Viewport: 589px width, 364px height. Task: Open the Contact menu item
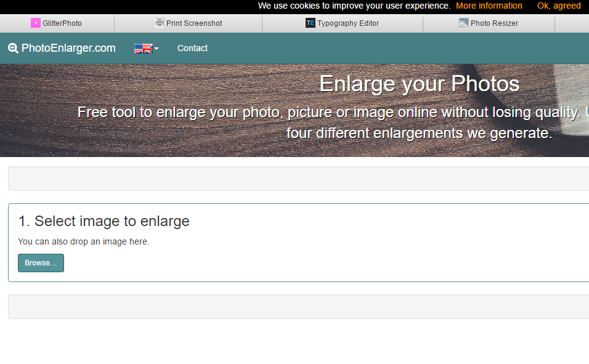tap(192, 48)
